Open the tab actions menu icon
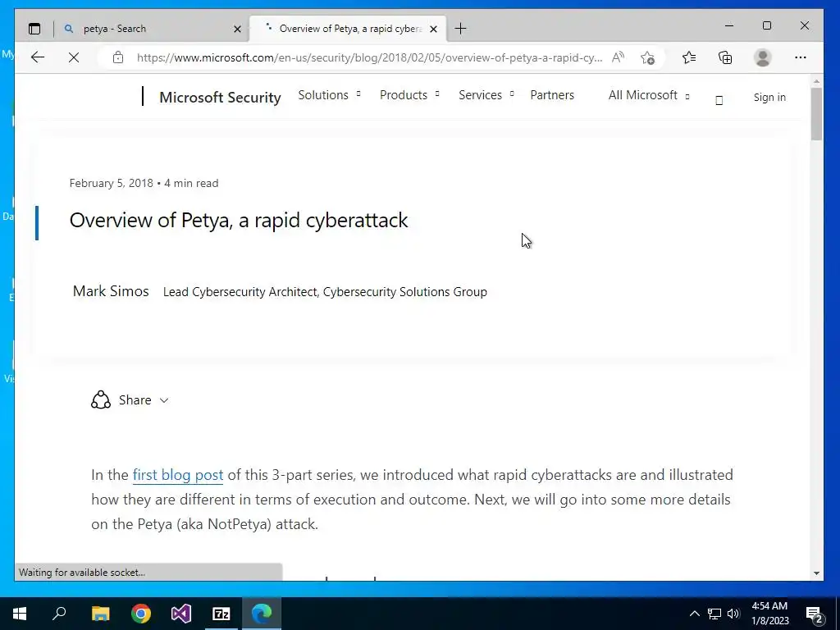The image size is (840, 630). coord(34,29)
